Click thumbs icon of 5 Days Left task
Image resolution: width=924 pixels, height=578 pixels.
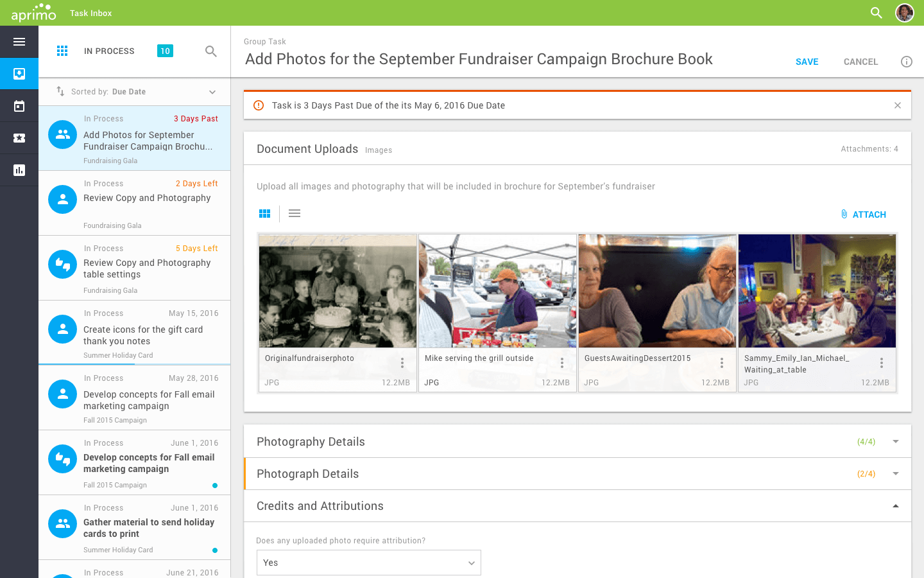click(63, 265)
